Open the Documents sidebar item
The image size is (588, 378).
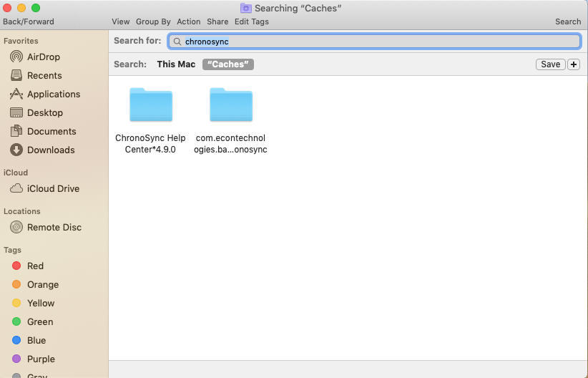pos(51,131)
